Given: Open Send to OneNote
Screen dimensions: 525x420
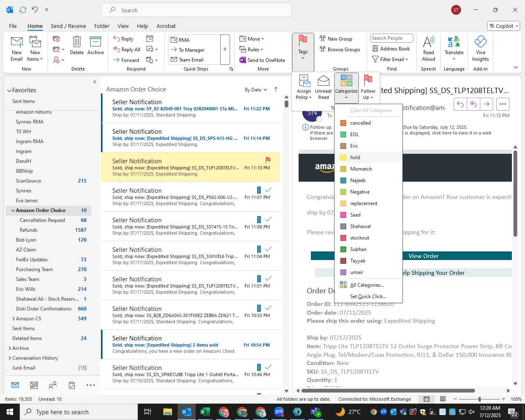Looking at the screenshot, I should [x=262, y=60].
